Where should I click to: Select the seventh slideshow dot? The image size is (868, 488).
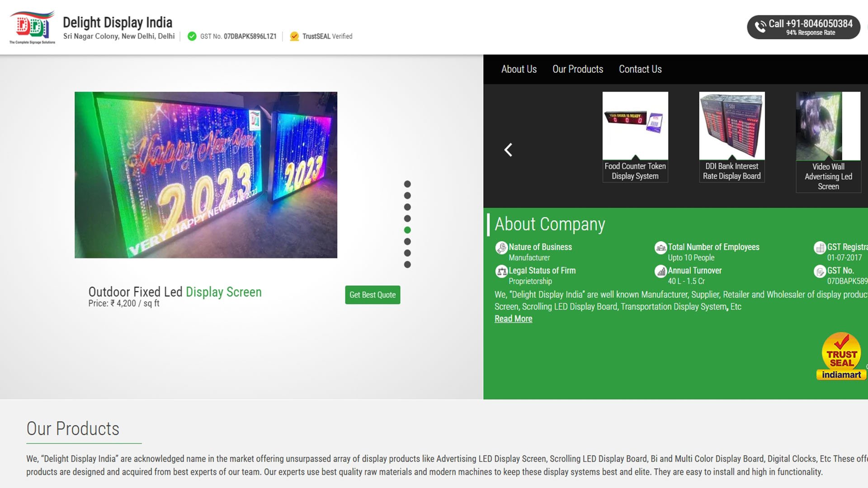[407, 253]
